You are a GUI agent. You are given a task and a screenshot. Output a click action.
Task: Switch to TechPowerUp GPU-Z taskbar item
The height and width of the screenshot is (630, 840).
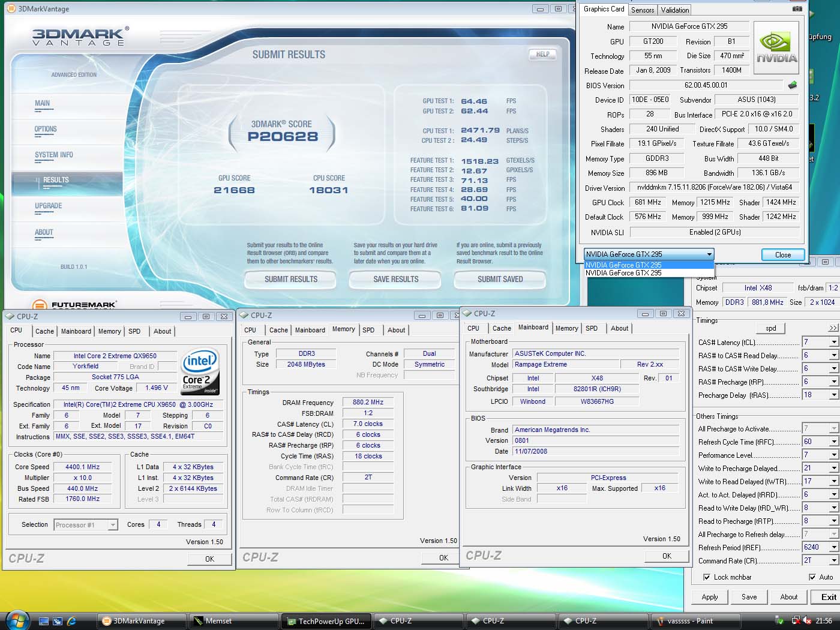pos(326,621)
